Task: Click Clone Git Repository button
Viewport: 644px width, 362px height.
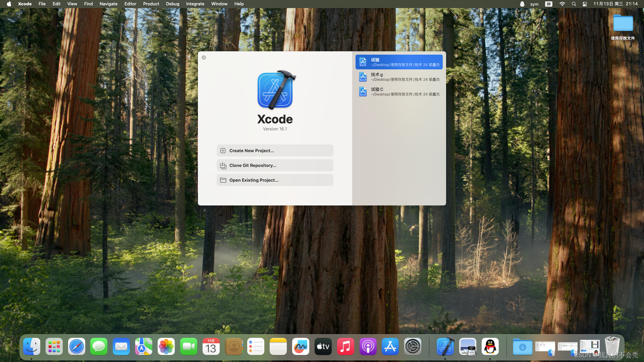Action: tap(275, 165)
